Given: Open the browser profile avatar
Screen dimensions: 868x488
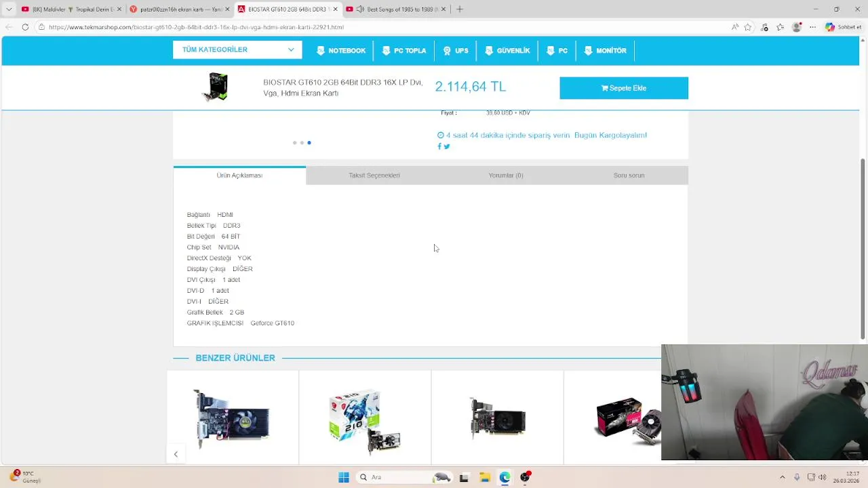Looking at the screenshot, I should pyautogui.click(x=797, y=27).
